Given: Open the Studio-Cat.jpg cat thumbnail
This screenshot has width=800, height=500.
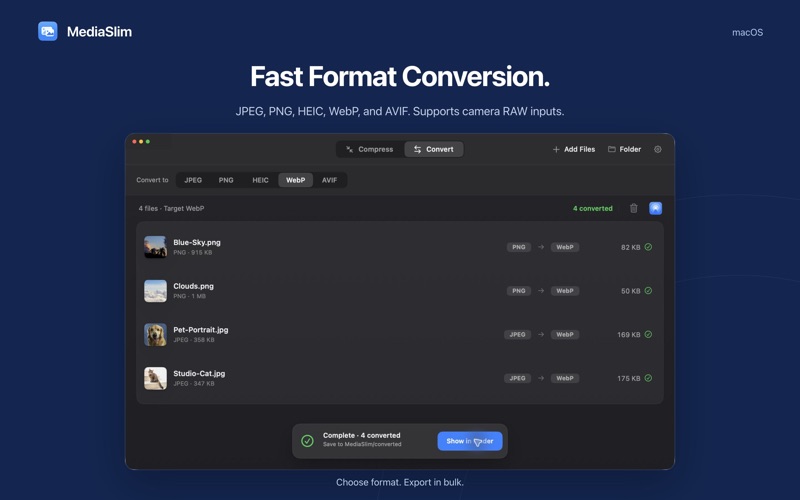Looking at the screenshot, I should pos(155,379).
